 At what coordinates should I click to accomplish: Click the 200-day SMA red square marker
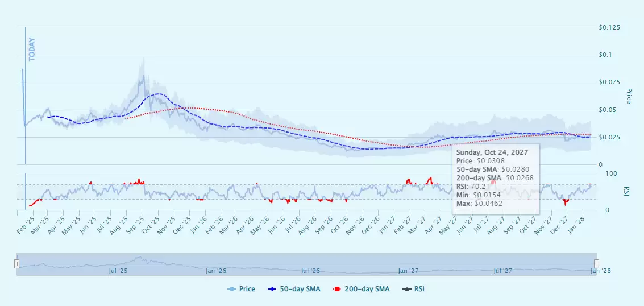336,290
